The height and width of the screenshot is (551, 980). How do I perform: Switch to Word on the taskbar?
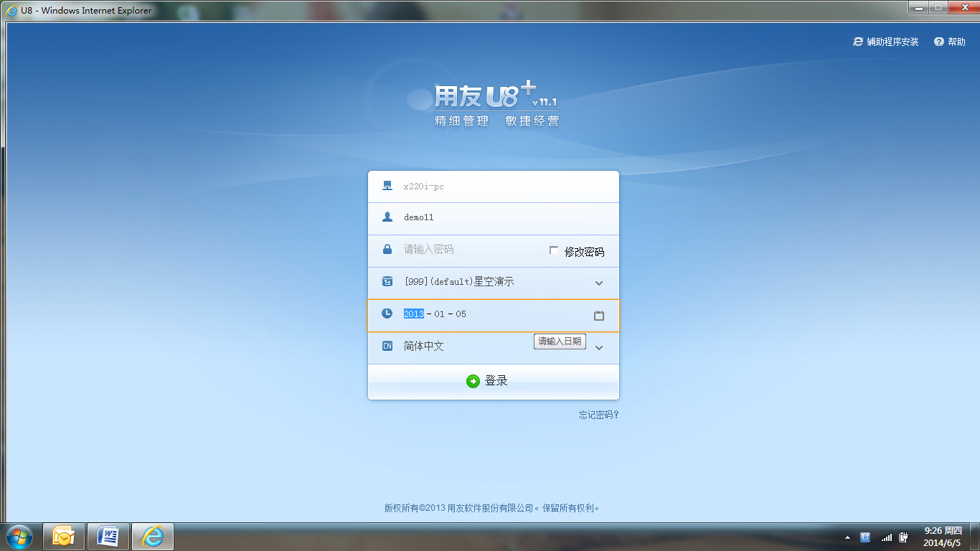pyautogui.click(x=108, y=537)
